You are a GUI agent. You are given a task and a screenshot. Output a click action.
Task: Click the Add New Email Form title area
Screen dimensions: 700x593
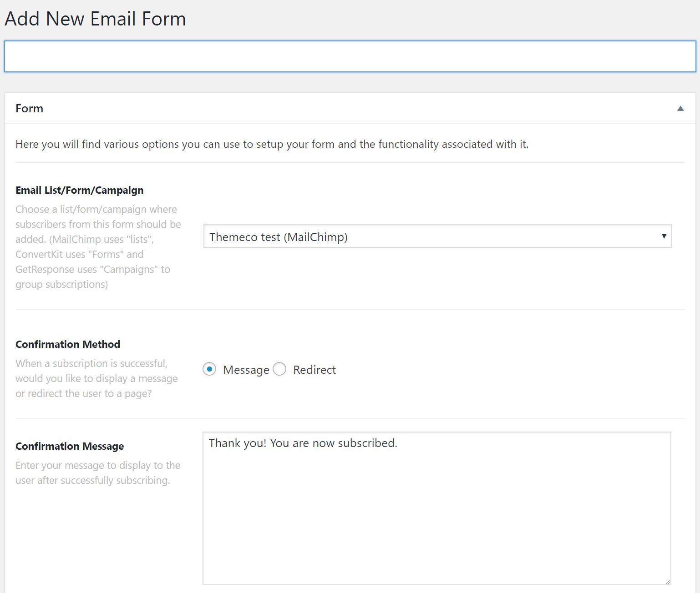click(95, 19)
